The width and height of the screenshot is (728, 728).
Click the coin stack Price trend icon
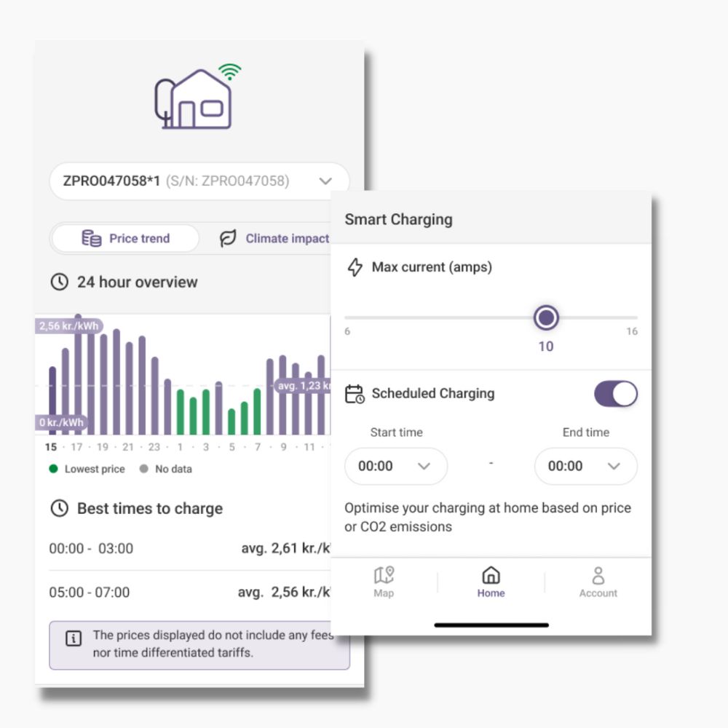(x=92, y=238)
